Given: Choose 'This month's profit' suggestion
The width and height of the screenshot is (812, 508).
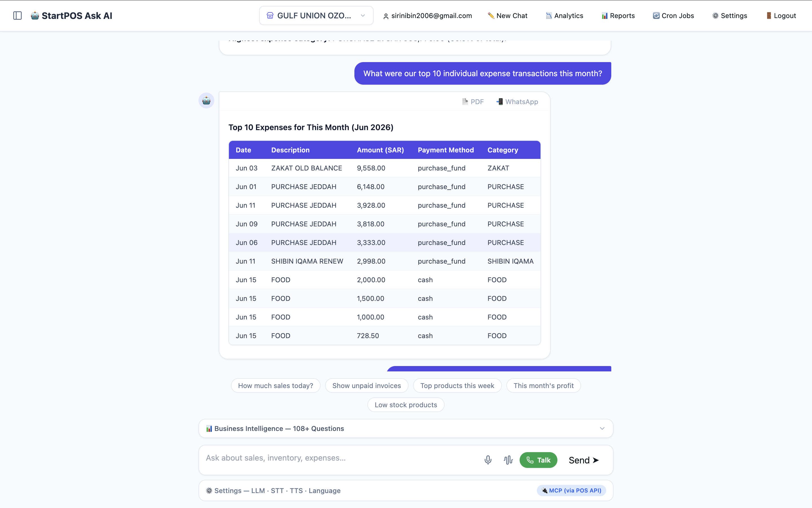Looking at the screenshot, I should [x=543, y=386].
